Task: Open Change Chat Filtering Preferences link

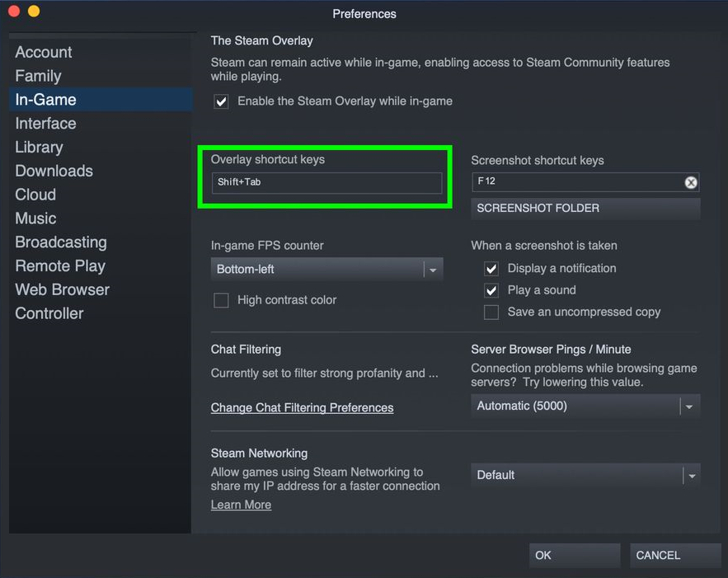Action: (x=302, y=407)
